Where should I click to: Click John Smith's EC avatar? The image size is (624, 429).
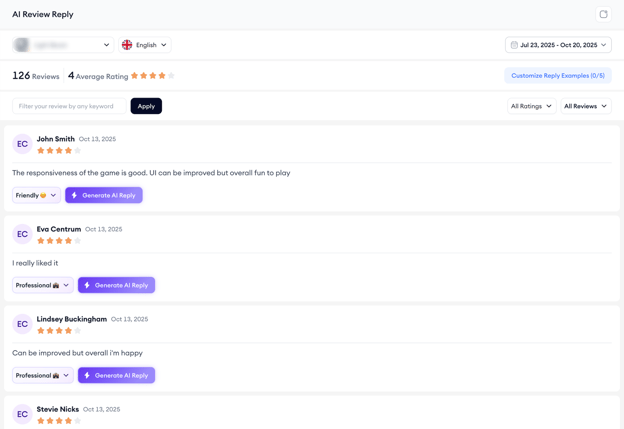point(22,144)
